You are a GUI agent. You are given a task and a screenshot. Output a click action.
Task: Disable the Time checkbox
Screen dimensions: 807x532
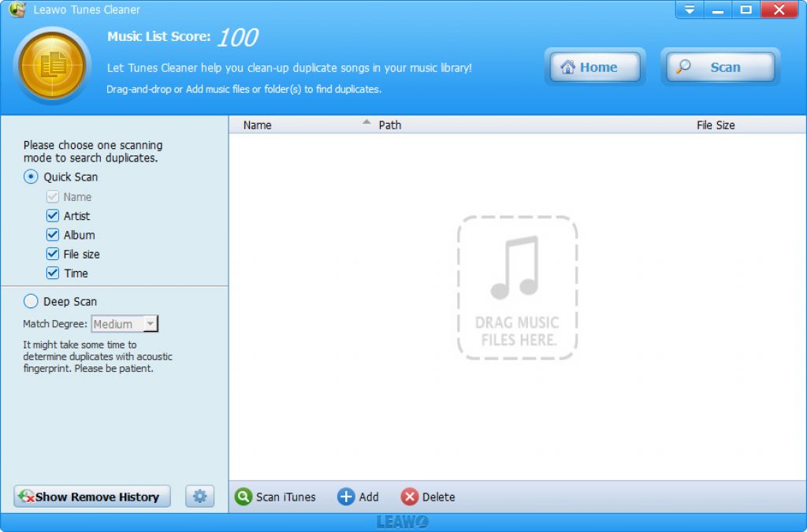pyautogui.click(x=53, y=273)
